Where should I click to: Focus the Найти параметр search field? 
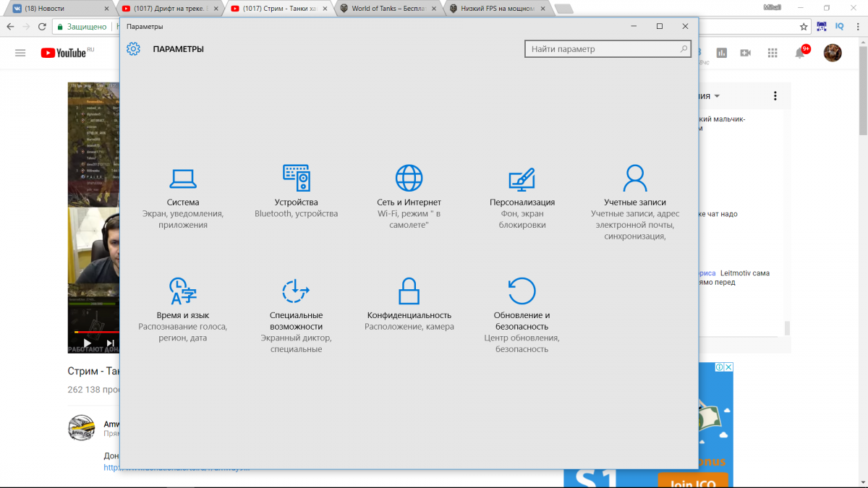(608, 49)
